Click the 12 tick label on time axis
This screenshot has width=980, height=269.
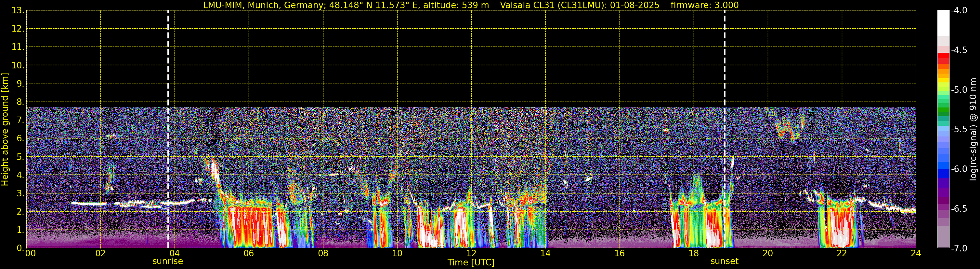[x=471, y=253]
